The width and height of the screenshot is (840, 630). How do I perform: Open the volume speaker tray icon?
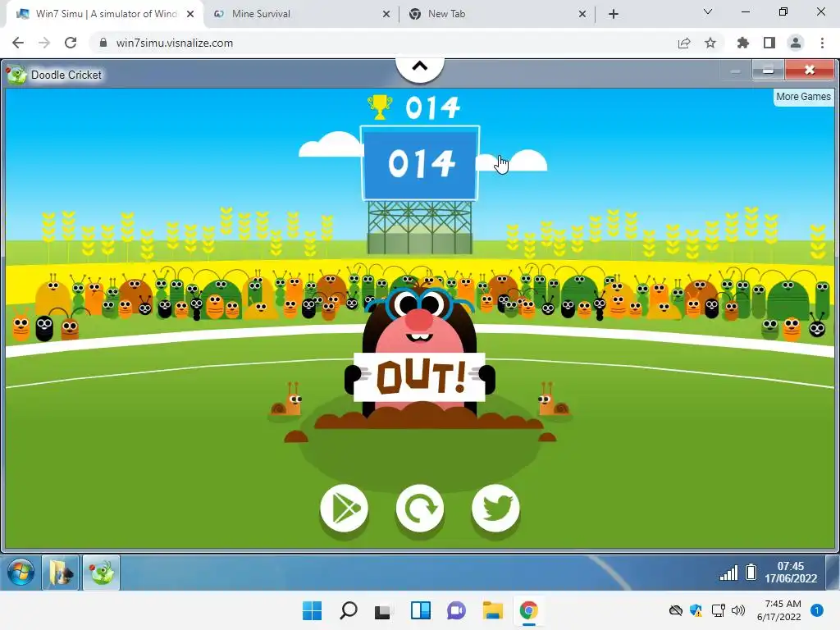[x=738, y=610]
